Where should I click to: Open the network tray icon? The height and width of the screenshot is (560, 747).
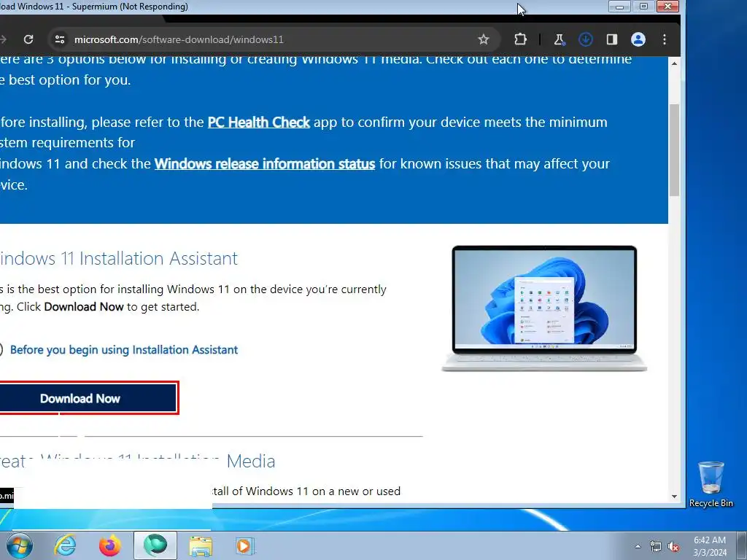pyautogui.click(x=656, y=546)
